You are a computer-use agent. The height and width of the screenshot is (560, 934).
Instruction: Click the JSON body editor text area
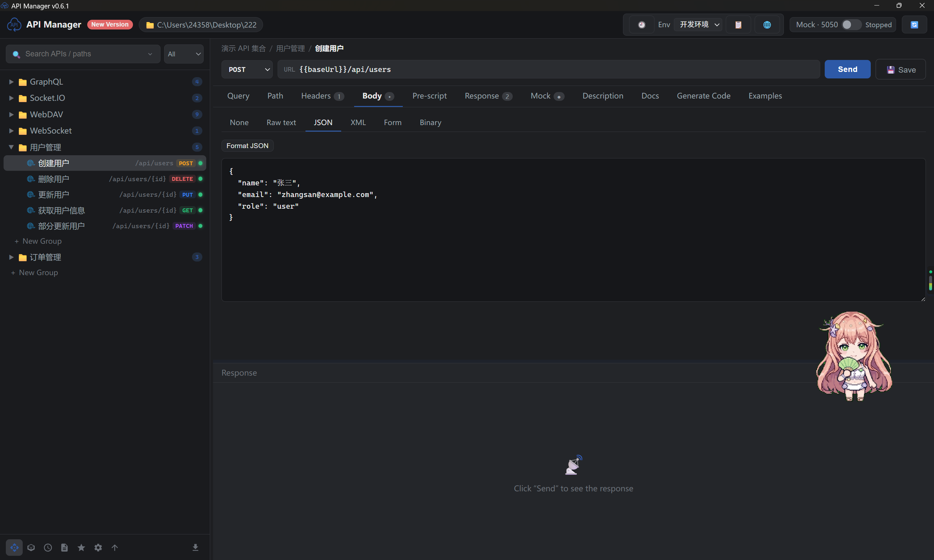click(x=573, y=230)
